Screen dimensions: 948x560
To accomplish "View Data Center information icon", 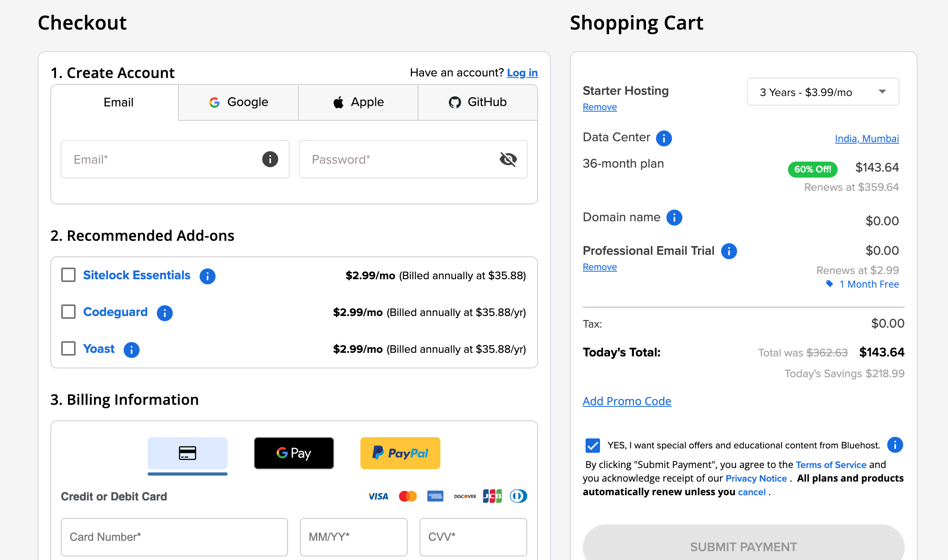I will 664,138.
